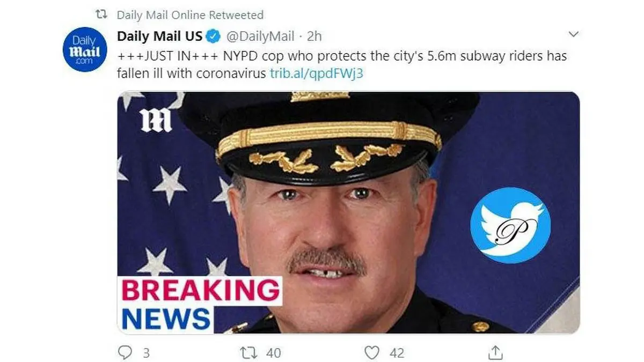Image resolution: width=644 pixels, height=362 pixels.
Task: Like the tweet with the heart icon
Action: pos(372,352)
